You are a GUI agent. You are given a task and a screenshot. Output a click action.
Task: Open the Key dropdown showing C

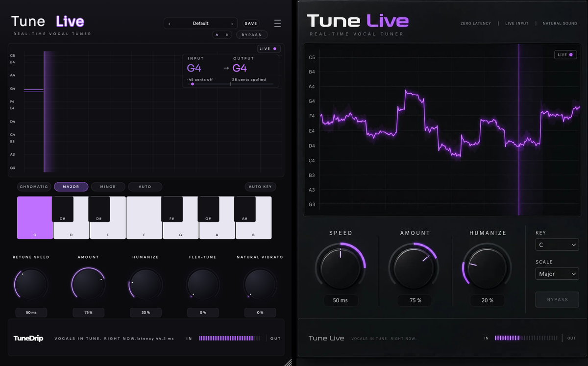pos(557,244)
